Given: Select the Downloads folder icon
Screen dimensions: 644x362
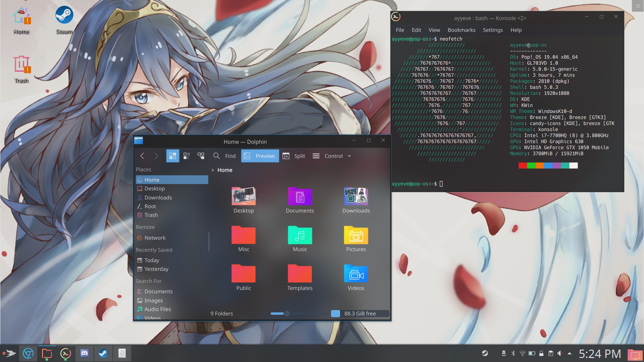Looking at the screenshot, I should coord(356,200).
